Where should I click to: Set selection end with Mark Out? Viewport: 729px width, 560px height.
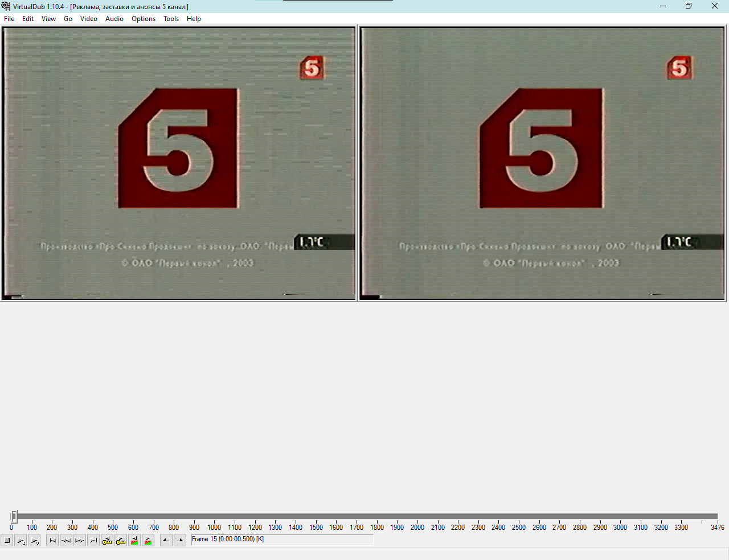[180, 540]
